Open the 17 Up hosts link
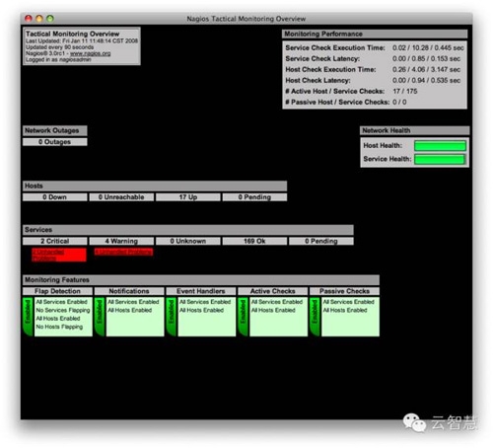The width and height of the screenshot is (493, 448). 188,197
